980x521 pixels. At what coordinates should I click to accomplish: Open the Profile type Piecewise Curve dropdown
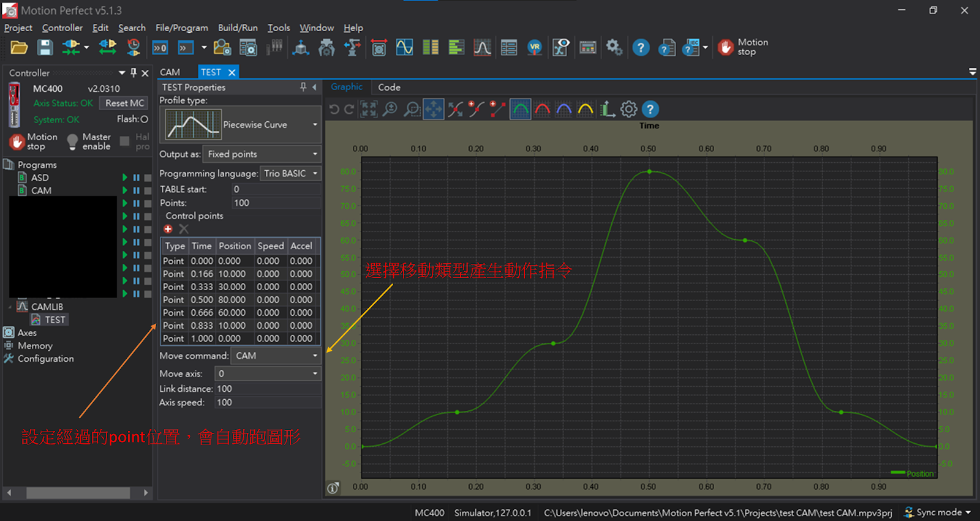coord(240,125)
